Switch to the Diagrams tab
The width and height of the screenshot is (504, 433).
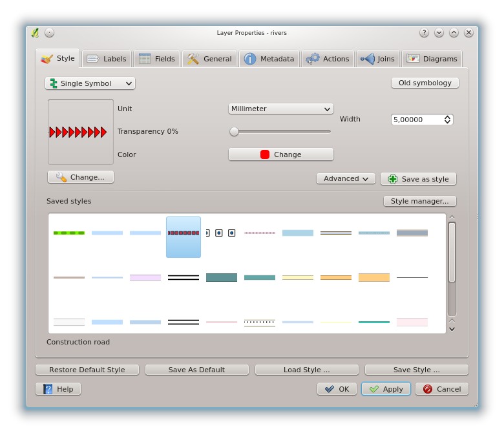pyautogui.click(x=432, y=59)
